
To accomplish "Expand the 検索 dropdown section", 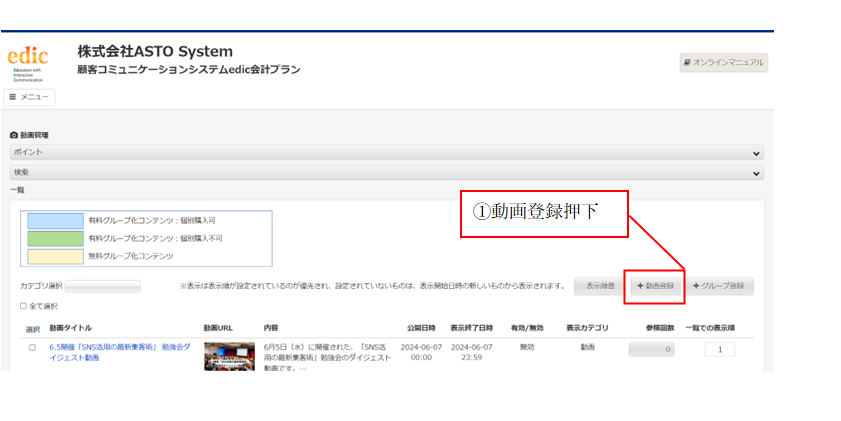I will click(x=387, y=173).
